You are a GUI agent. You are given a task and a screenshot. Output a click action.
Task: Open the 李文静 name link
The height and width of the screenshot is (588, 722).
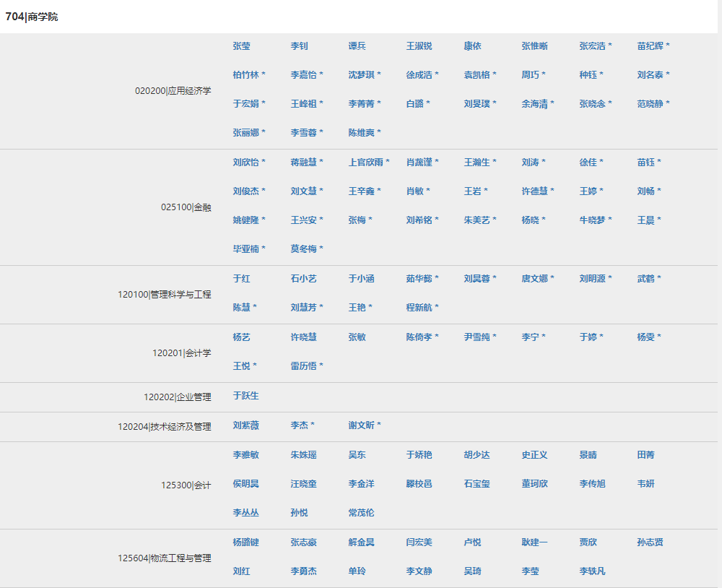[x=419, y=571]
